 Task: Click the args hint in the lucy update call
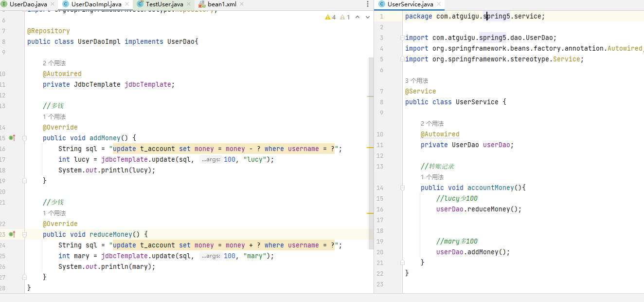[x=211, y=160]
